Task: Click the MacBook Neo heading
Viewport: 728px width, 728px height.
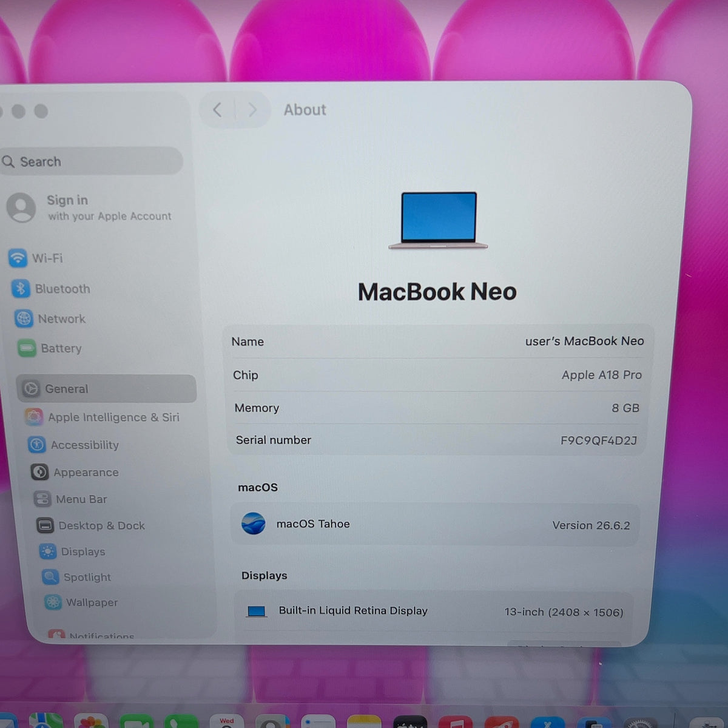Action: click(437, 292)
